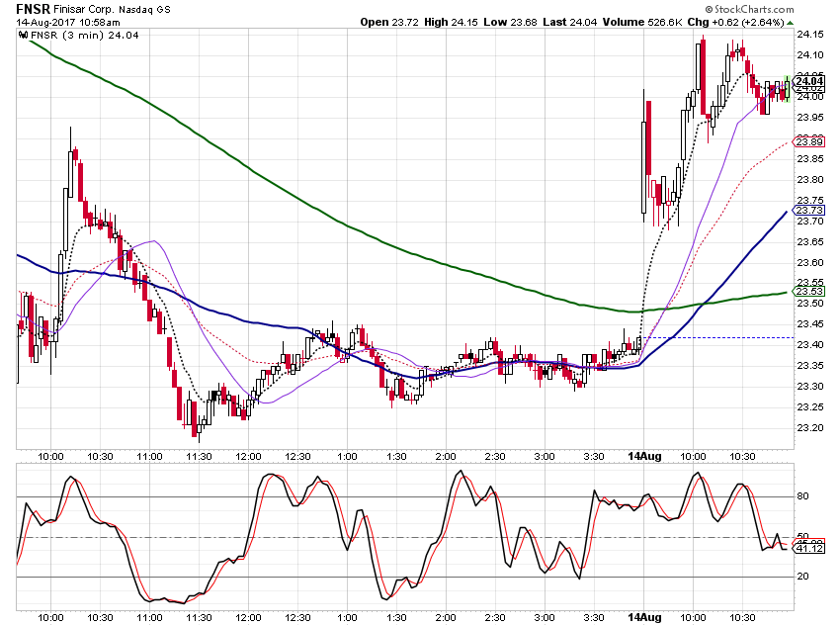Image resolution: width=840 pixels, height=626 pixels.
Task: Click the 80 level label on the stochastic panel
Action: [x=802, y=496]
